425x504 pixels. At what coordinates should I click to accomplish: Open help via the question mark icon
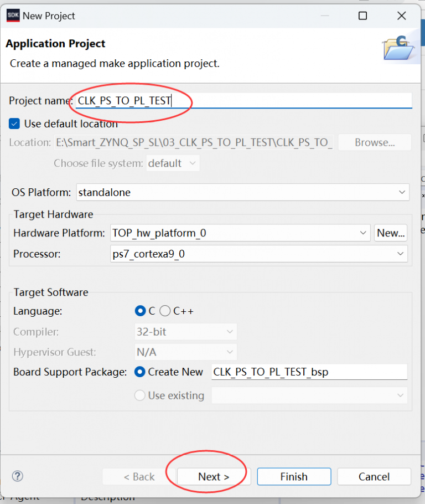click(x=18, y=476)
